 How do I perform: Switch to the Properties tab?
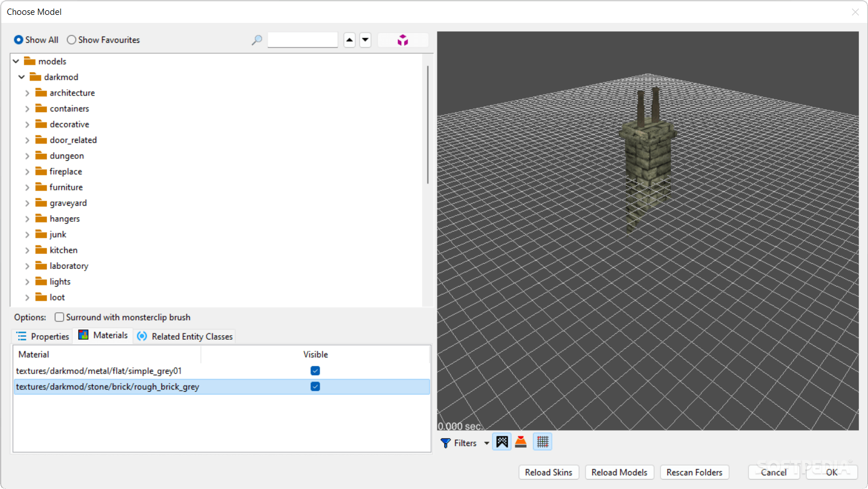pyautogui.click(x=42, y=336)
